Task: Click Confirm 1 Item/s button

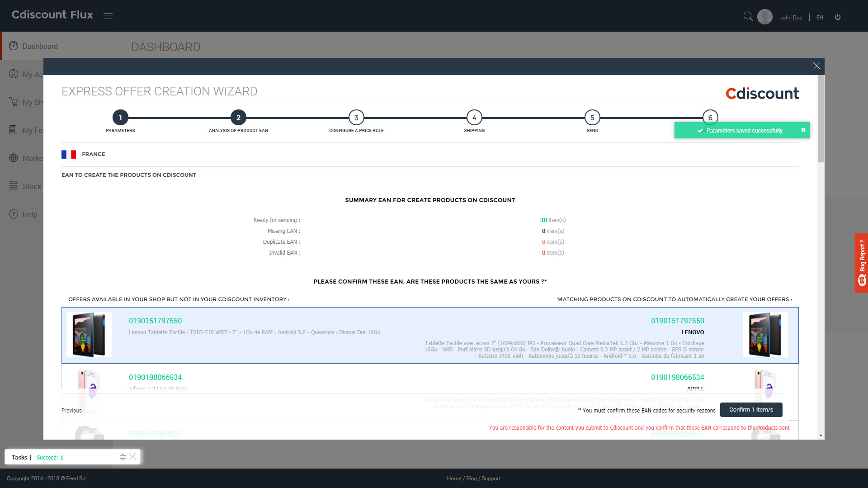Action: pos(751,409)
